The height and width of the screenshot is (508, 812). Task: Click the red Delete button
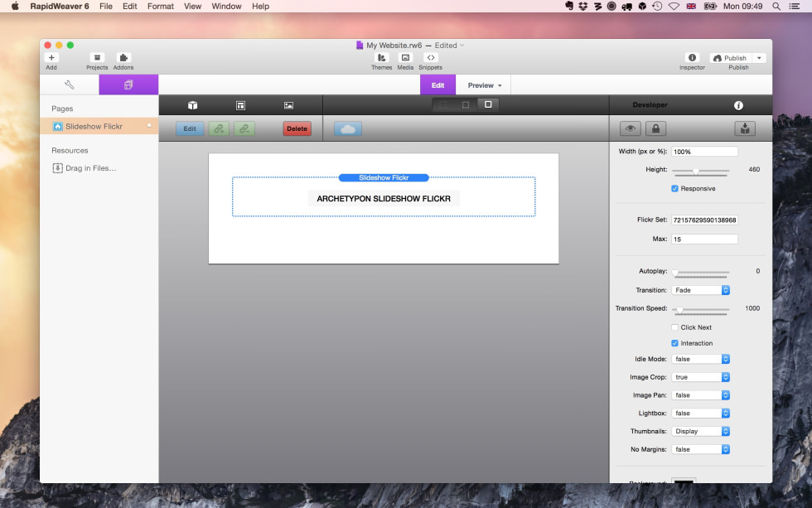(x=297, y=128)
